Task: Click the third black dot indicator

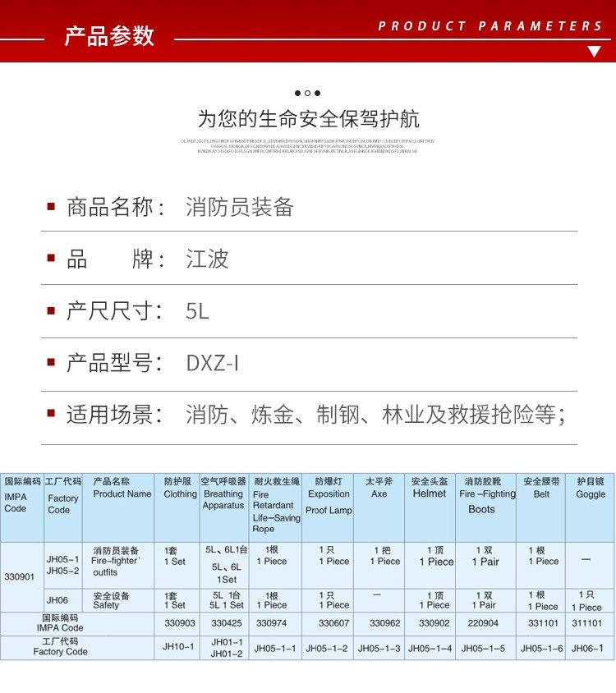Action: click(318, 93)
